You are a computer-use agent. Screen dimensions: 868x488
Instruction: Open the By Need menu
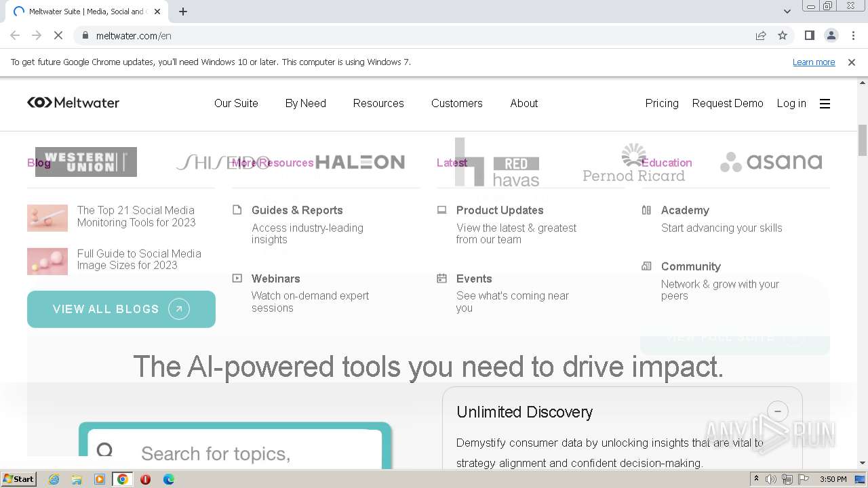point(305,103)
